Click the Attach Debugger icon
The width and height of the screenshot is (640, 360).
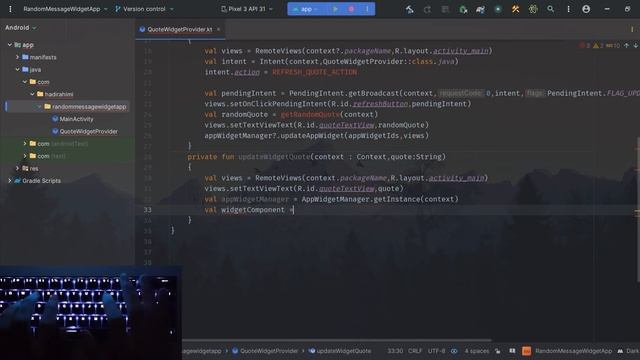[x=463, y=9]
